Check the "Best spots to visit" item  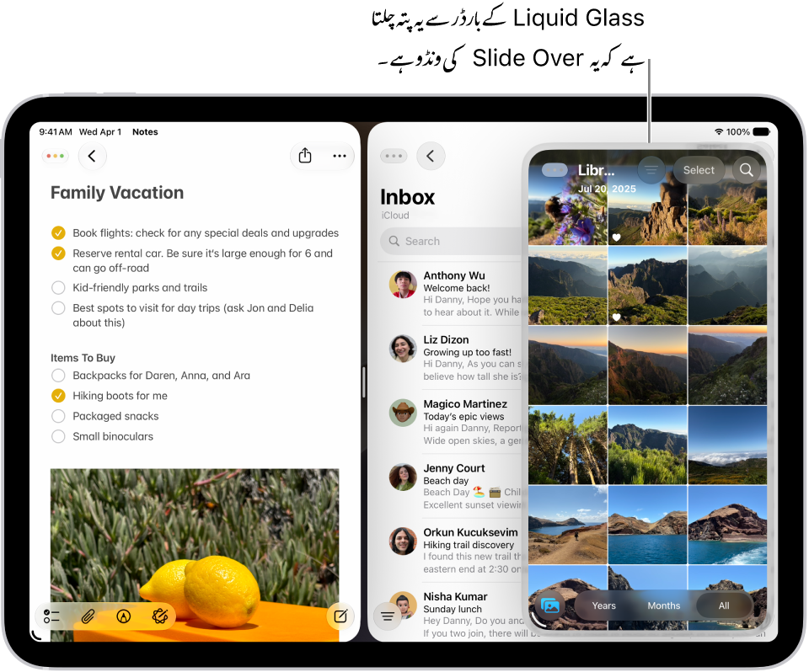coord(58,308)
